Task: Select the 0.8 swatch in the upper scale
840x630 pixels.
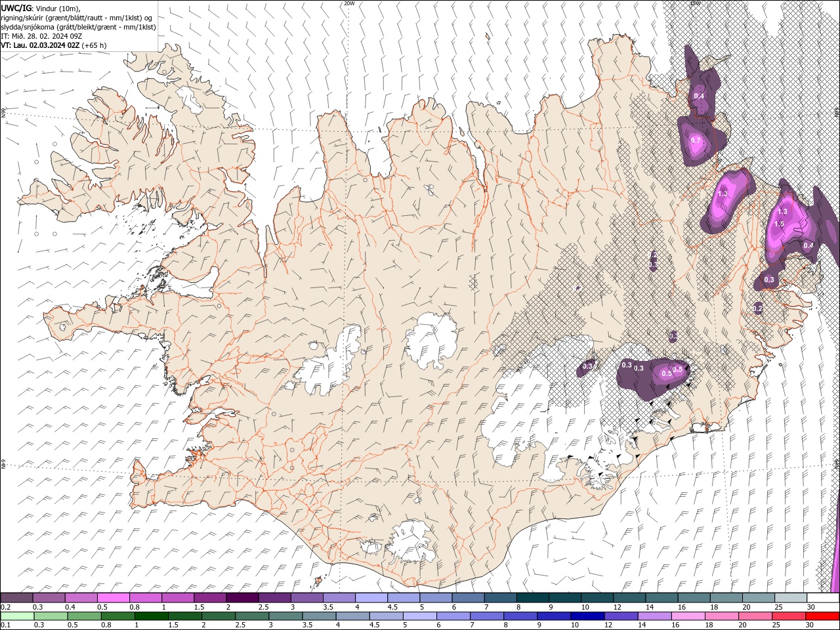Action: (x=145, y=597)
